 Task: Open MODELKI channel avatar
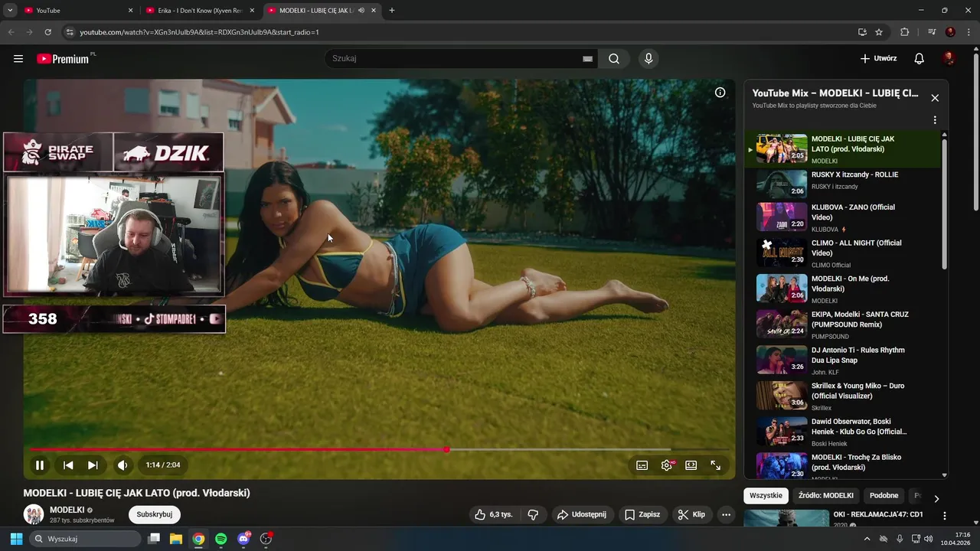point(34,514)
